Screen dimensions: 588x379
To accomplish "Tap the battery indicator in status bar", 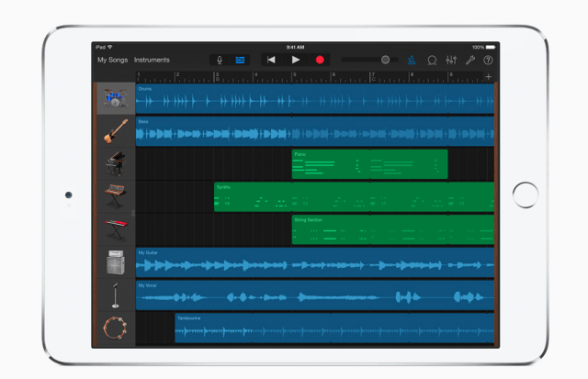I will click(491, 47).
